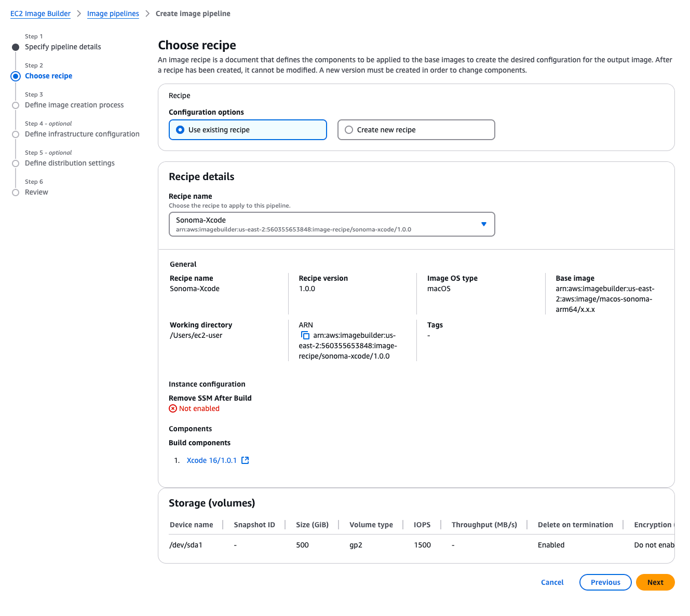This screenshot has height=616, width=690.
Task: Click the Step 6 Review circle indicator
Action: point(16,192)
